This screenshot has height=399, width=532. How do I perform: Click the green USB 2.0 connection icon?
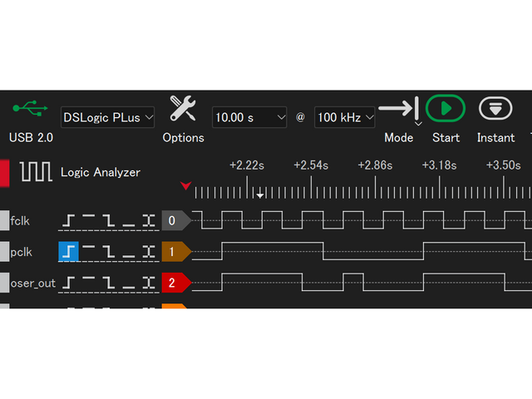click(x=31, y=109)
